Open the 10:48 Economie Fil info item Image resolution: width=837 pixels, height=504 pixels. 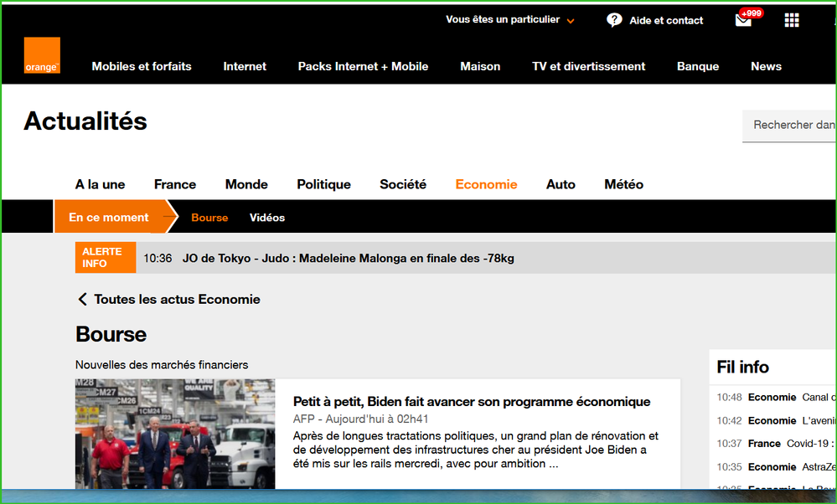pyautogui.click(x=775, y=398)
